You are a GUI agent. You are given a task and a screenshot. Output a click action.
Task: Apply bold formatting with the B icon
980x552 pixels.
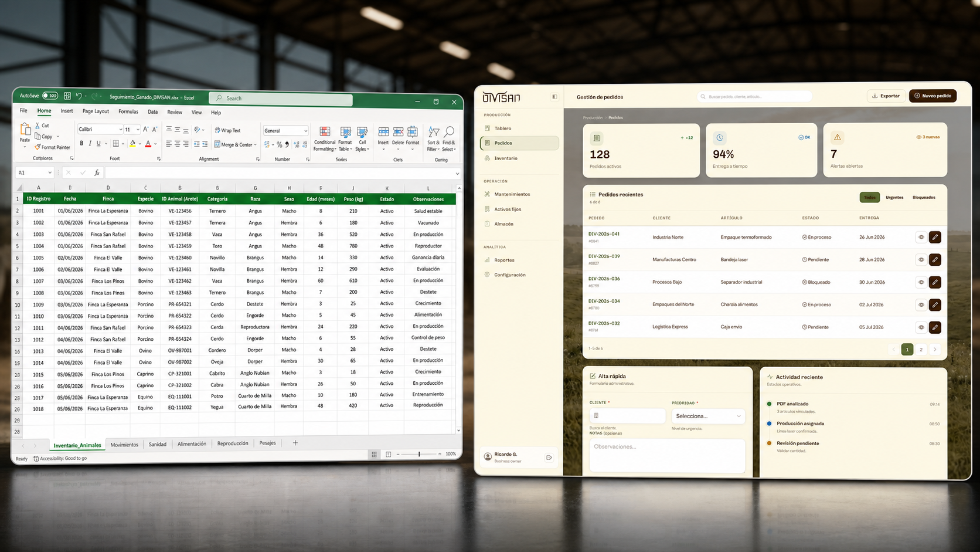tap(81, 143)
